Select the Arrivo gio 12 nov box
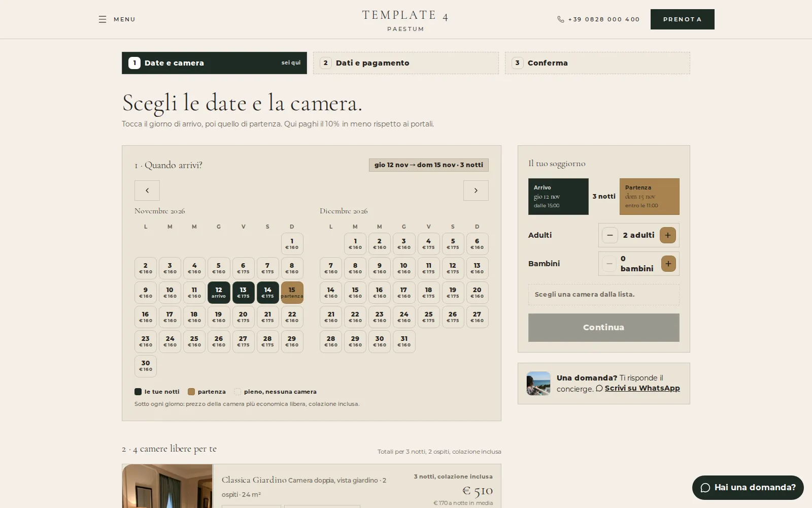This screenshot has height=508, width=812. click(558, 197)
